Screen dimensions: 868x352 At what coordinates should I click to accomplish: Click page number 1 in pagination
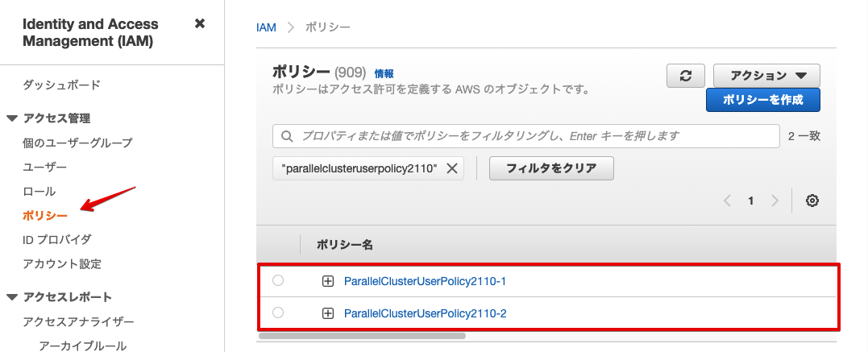750,201
